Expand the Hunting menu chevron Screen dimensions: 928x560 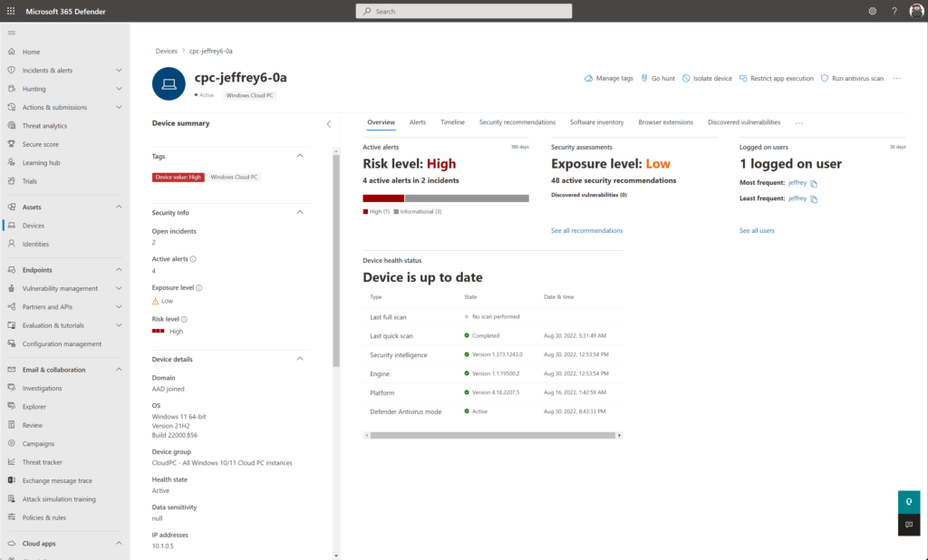click(119, 89)
